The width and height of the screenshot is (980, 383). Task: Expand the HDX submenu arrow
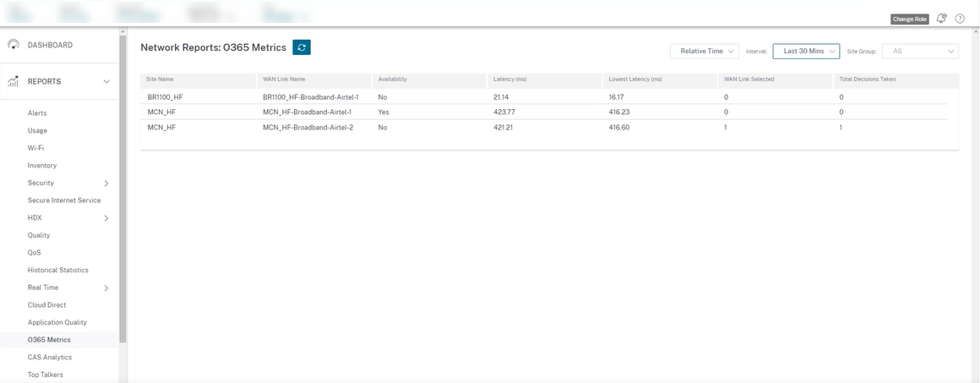(x=106, y=218)
